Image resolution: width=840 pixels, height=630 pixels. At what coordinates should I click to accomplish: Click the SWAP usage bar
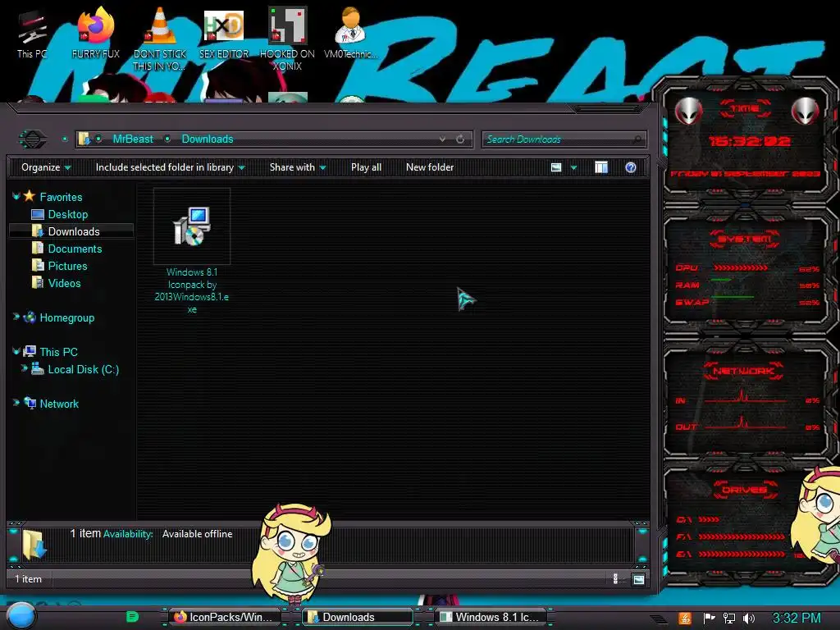click(733, 297)
